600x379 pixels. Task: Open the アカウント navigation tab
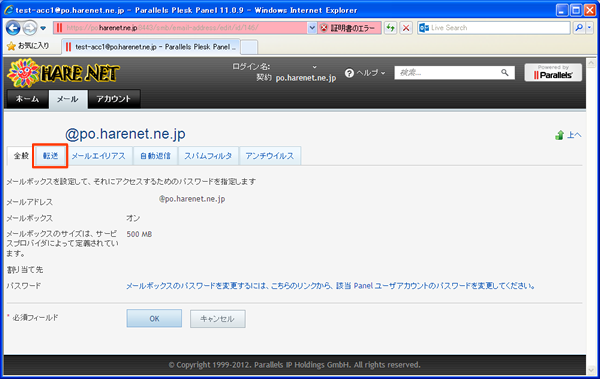114,99
